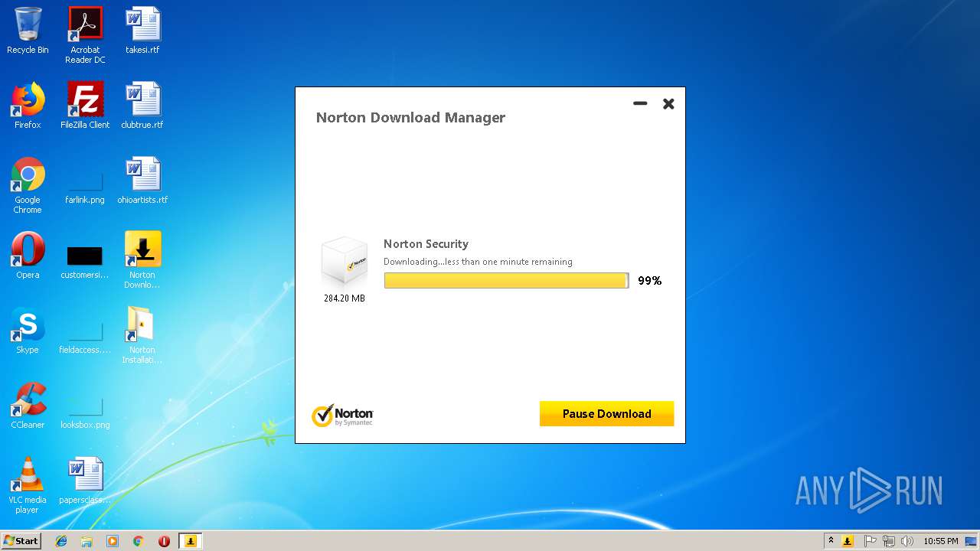The width and height of the screenshot is (980, 551).
Task: Click the Norton Download Manager taskbar button
Action: click(x=191, y=541)
